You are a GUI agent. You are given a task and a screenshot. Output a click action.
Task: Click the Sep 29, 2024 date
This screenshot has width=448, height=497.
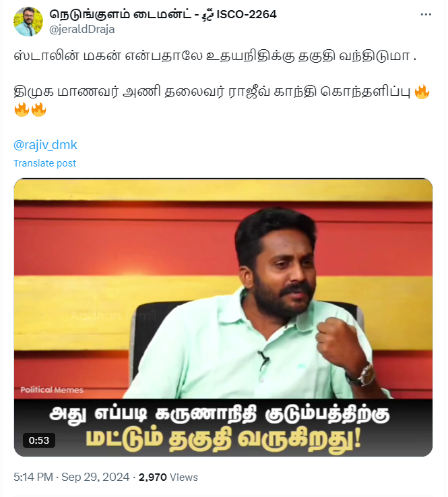(x=95, y=477)
